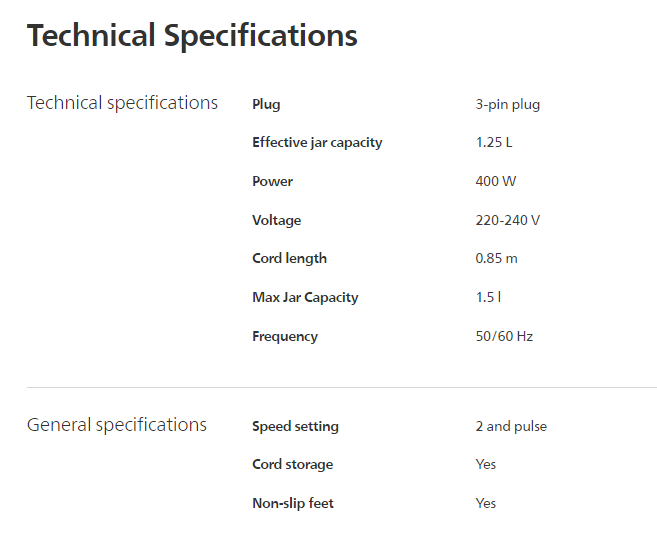The width and height of the screenshot is (657, 533).
Task: Select the 1.25 L capacity value
Action: 493,142
